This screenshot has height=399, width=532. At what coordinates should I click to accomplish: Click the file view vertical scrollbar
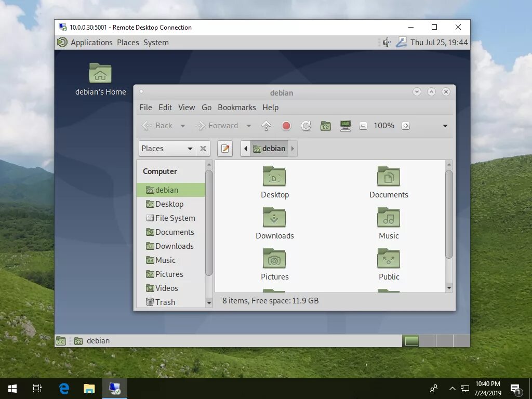449,214
